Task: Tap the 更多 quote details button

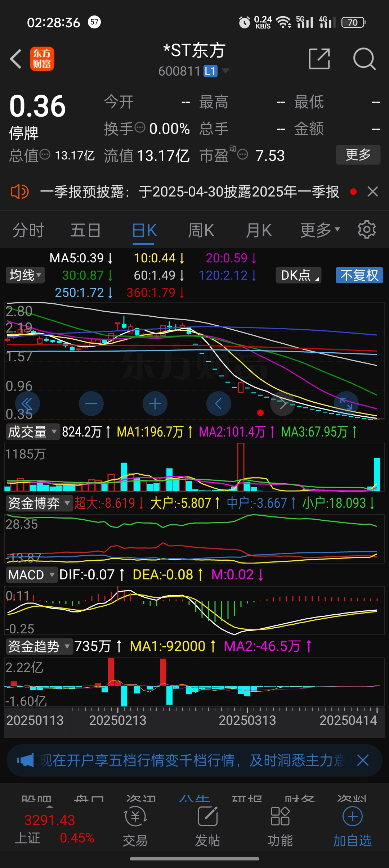Action: coord(358,155)
